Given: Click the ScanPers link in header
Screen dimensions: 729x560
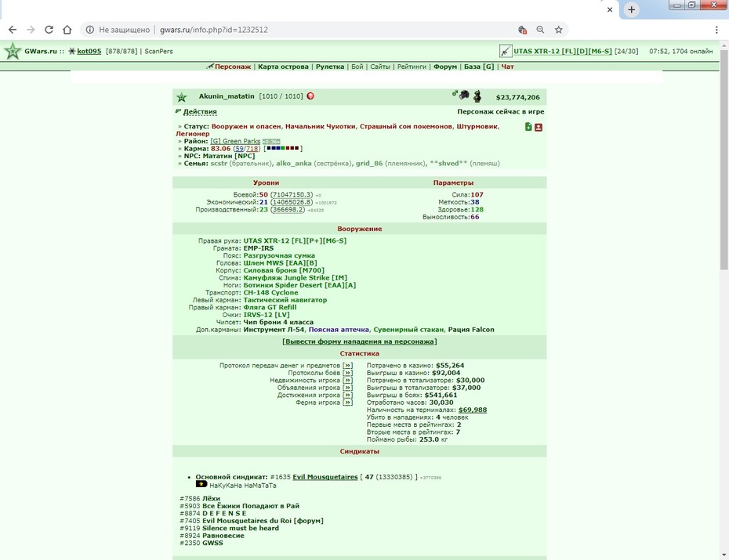Looking at the screenshot, I should coord(158,51).
